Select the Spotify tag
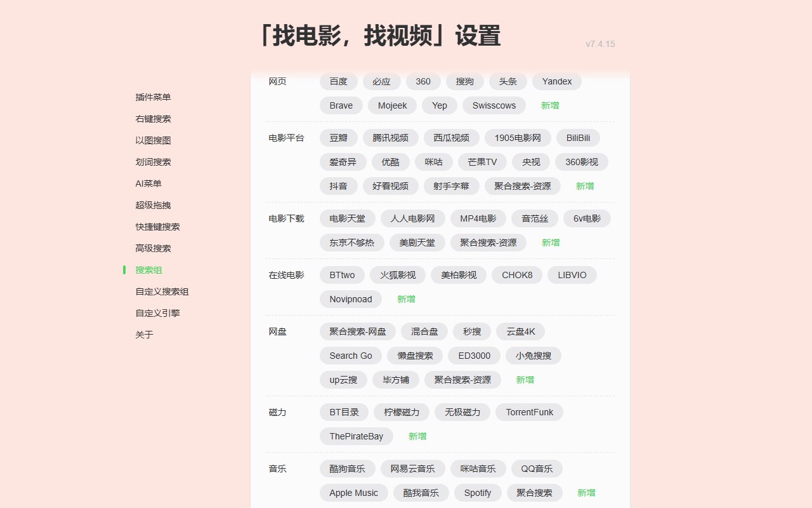Screen dimensions: 812x508 point(478,493)
